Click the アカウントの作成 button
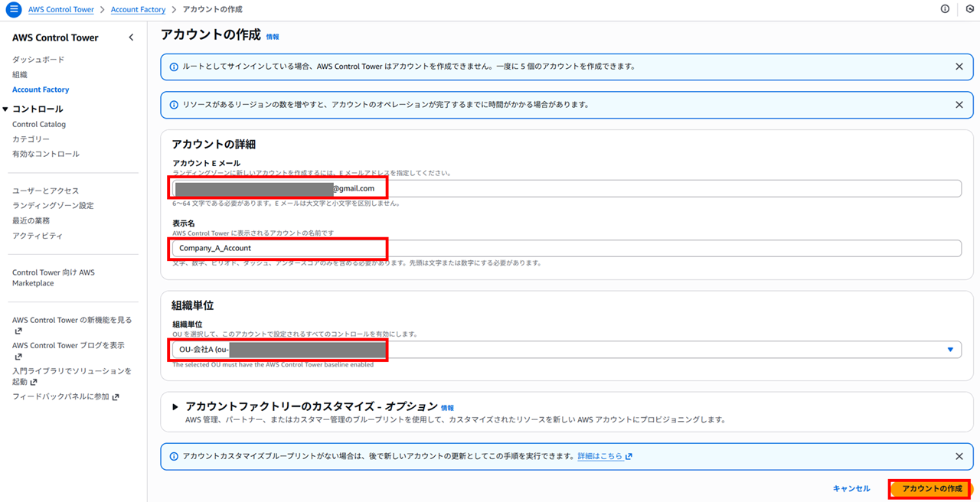Image resolution: width=980 pixels, height=502 pixels. [930, 488]
